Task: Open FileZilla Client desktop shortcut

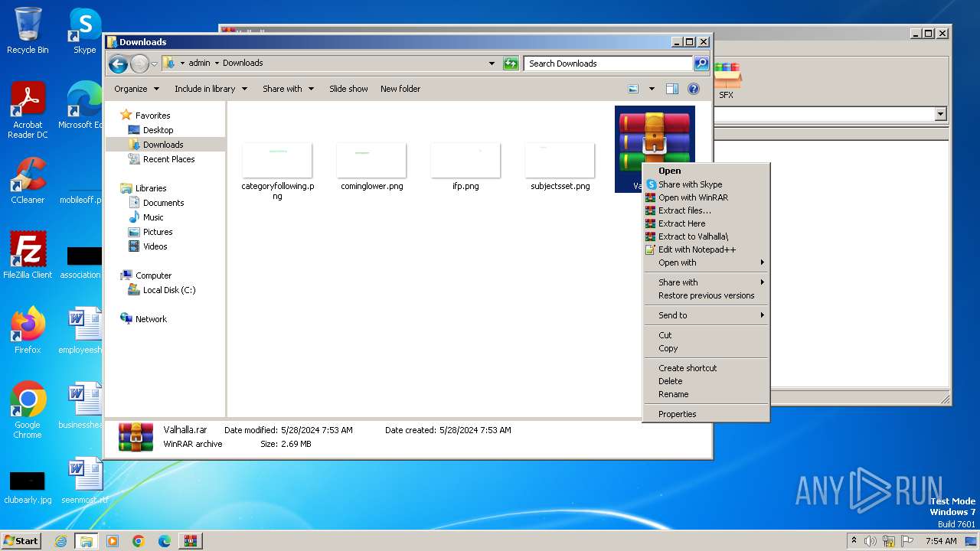Action: point(28,256)
